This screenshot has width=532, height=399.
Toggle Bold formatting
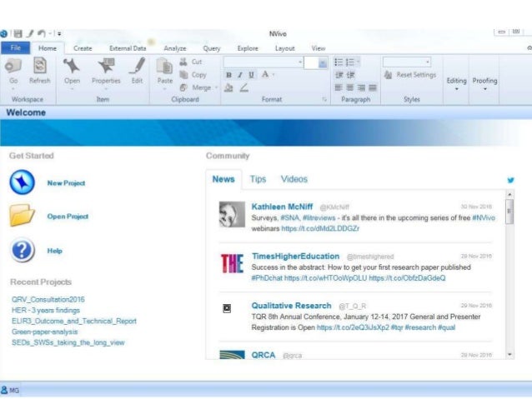(228, 75)
